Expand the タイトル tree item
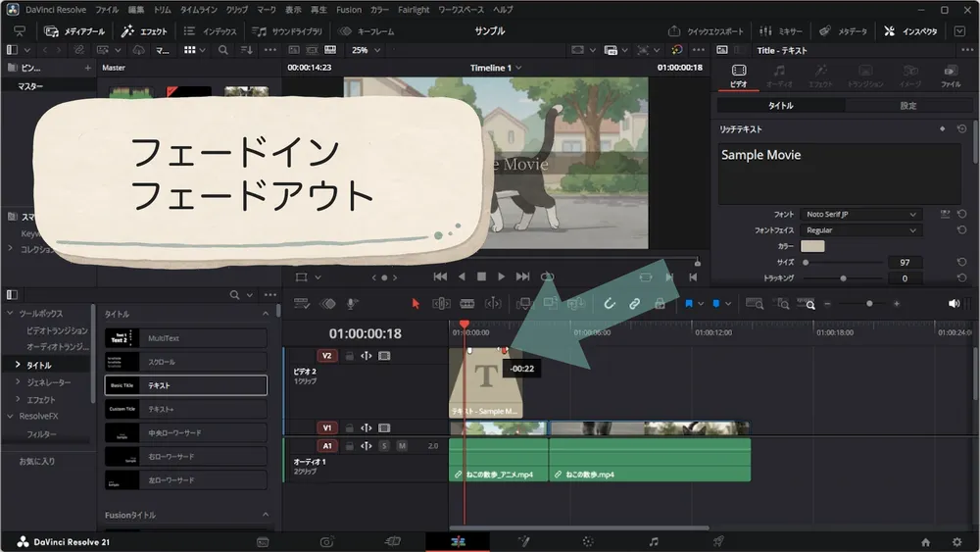This screenshot has height=552, width=980. click(18, 365)
